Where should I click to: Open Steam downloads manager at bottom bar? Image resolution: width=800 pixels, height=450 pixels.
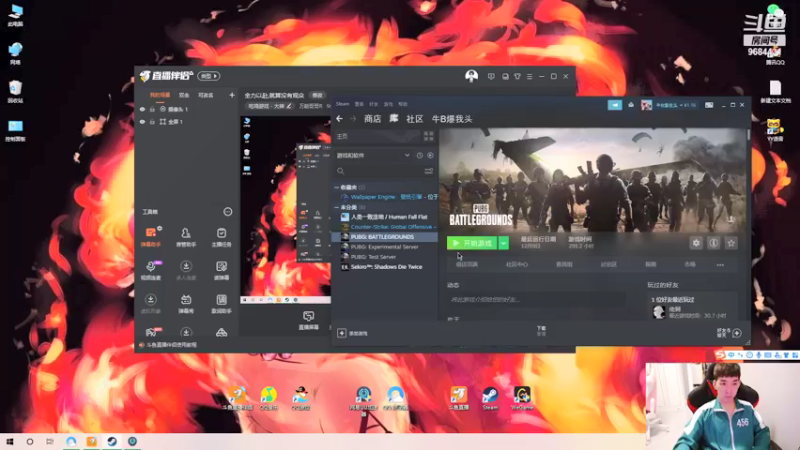pos(541,331)
